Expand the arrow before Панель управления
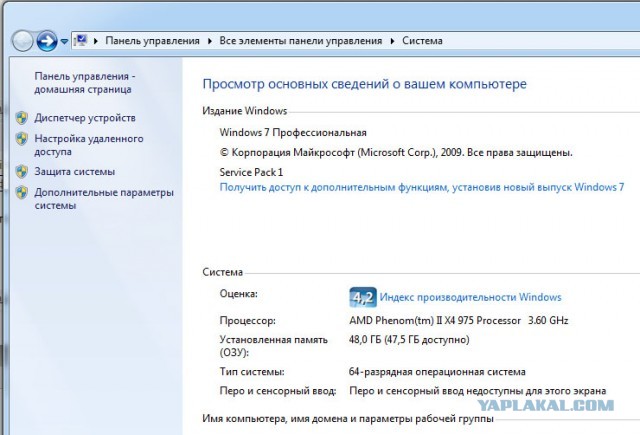Image resolution: width=640 pixels, height=435 pixels. (96, 41)
